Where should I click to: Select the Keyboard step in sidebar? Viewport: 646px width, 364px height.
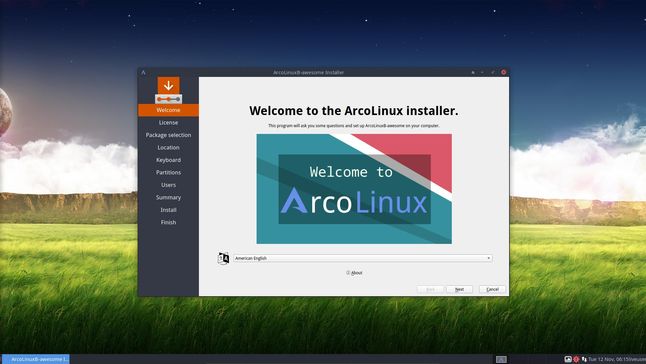(168, 160)
